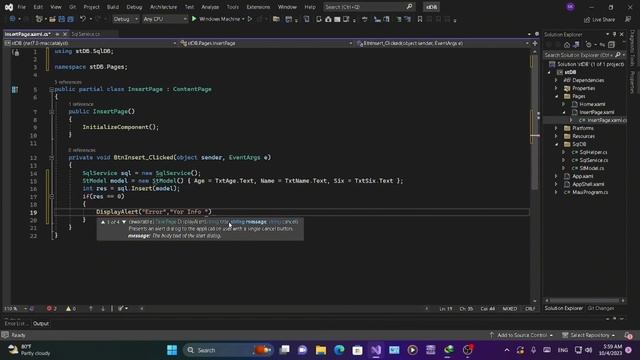Click the taskbar Search box
The width and height of the screenshot is (640, 360).
pyautogui.click(x=227, y=350)
